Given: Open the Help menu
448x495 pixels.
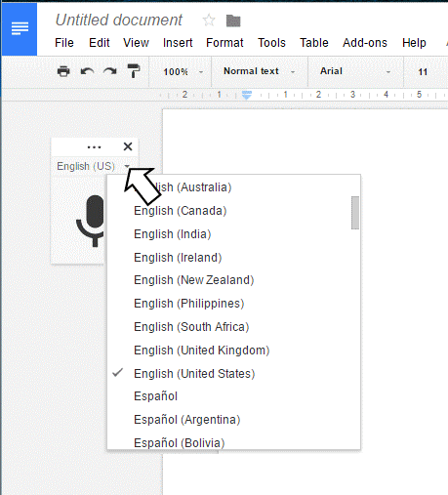Looking at the screenshot, I should click(x=414, y=43).
